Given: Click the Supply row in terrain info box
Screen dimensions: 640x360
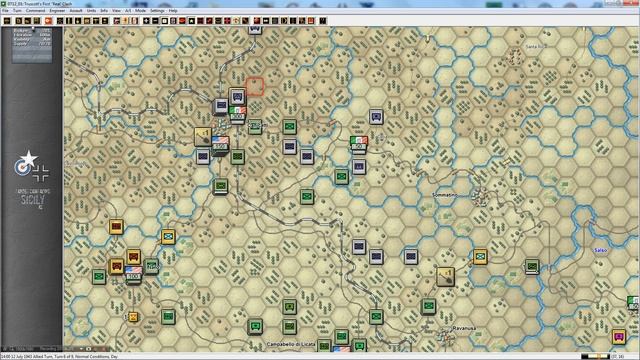Looking at the screenshot, I should point(32,43).
